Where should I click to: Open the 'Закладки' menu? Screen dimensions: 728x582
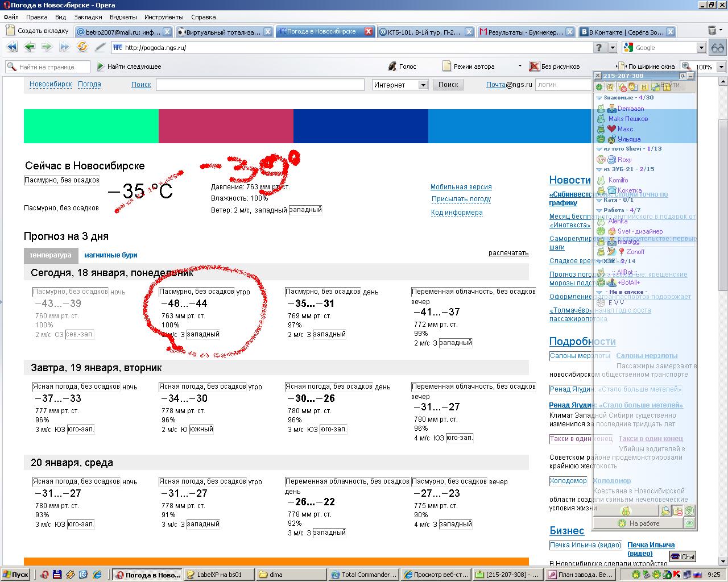[x=88, y=17]
